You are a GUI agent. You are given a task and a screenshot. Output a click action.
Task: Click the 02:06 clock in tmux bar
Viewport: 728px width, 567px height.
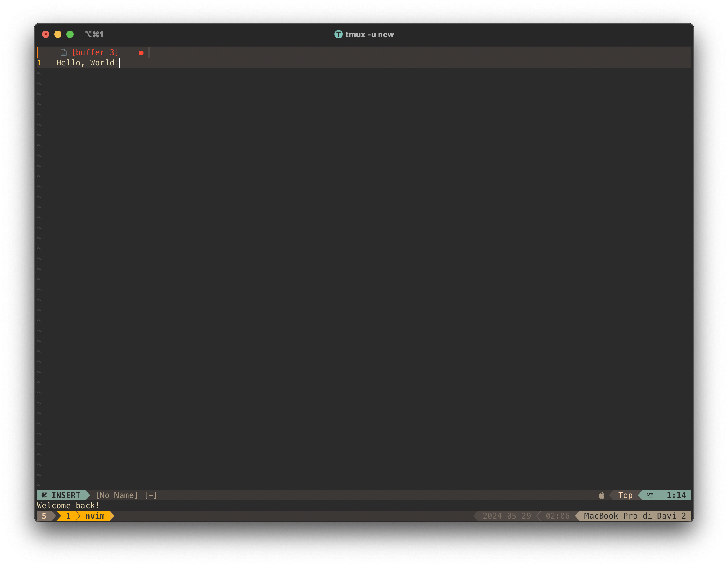(x=557, y=516)
